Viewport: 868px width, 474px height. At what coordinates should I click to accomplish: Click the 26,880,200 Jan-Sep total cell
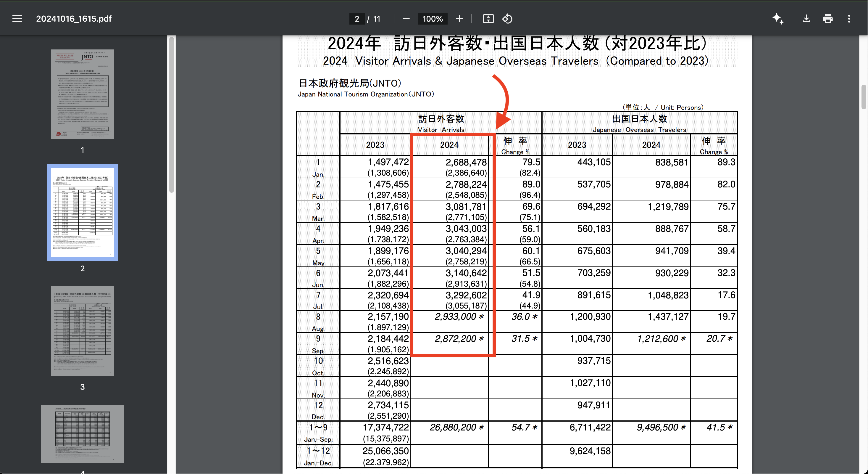tap(456, 428)
